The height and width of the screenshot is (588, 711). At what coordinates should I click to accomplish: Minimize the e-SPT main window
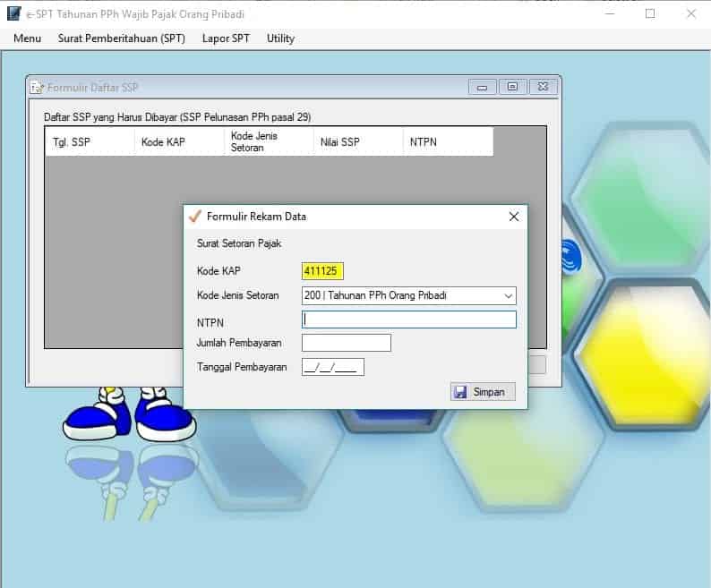click(610, 13)
